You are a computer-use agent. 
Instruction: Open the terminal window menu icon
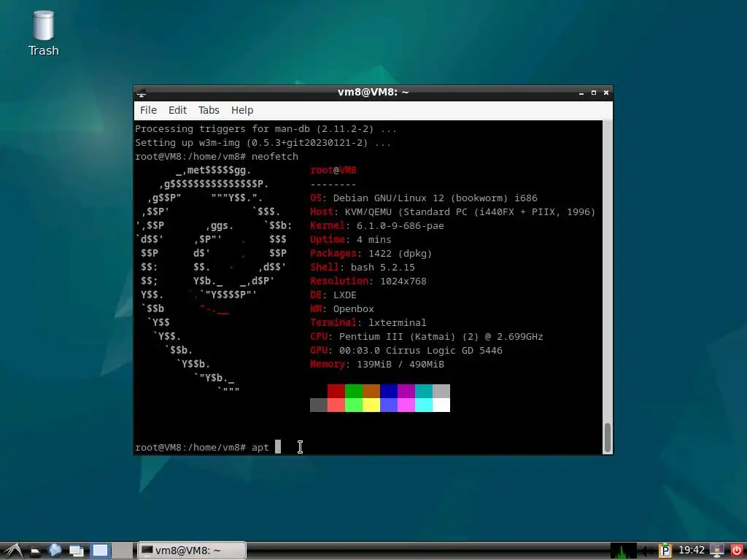(x=141, y=93)
